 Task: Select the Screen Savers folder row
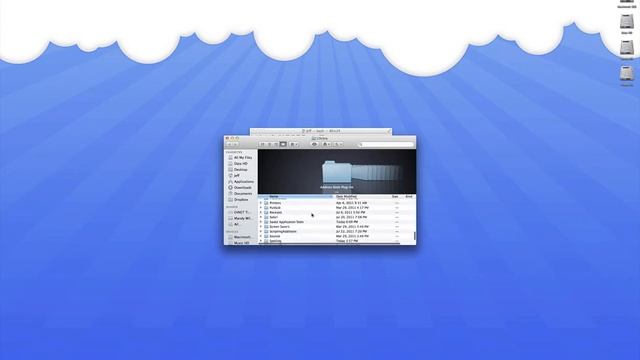click(336, 227)
